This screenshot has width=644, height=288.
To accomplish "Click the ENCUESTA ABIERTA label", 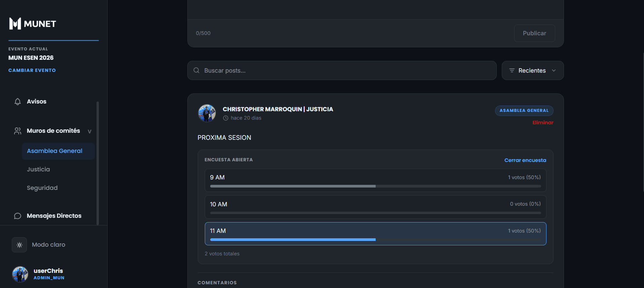I will pos(229,160).
